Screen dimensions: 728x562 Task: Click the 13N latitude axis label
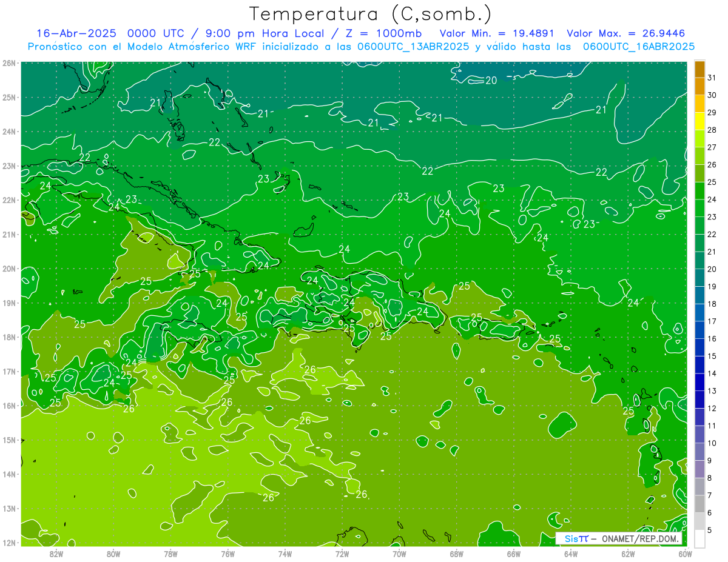click(x=9, y=508)
